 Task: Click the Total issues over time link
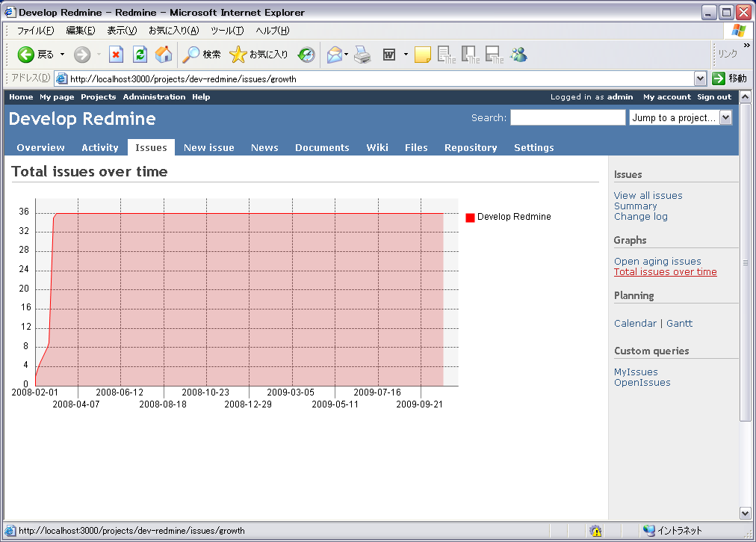coord(666,271)
